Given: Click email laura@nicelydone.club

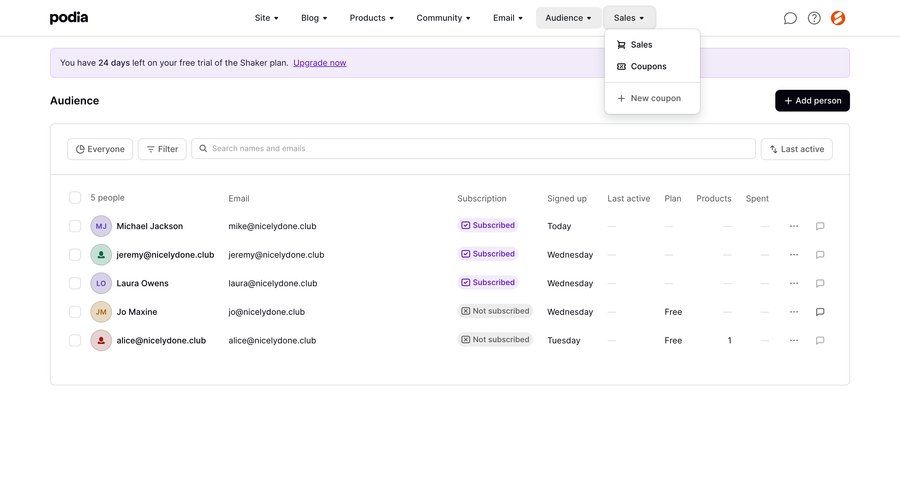Looking at the screenshot, I should [273, 283].
